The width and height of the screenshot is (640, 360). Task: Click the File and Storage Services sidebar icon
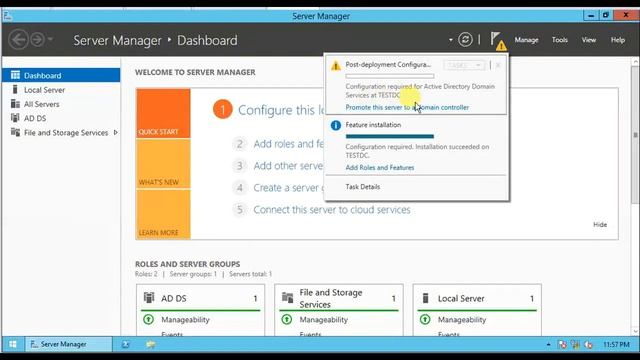click(x=15, y=132)
